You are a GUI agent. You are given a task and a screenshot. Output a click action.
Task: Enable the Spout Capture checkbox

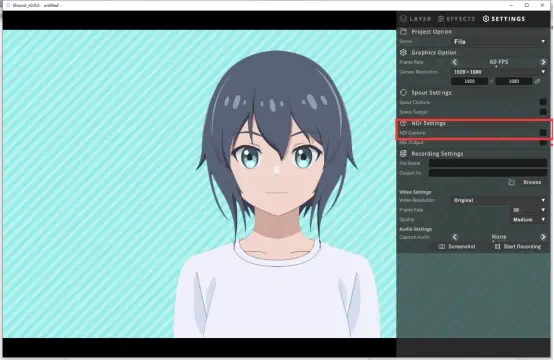[x=543, y=102]
